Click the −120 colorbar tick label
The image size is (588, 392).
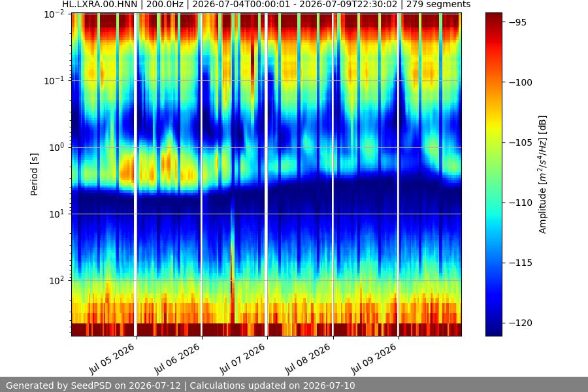tap(521, 323)
